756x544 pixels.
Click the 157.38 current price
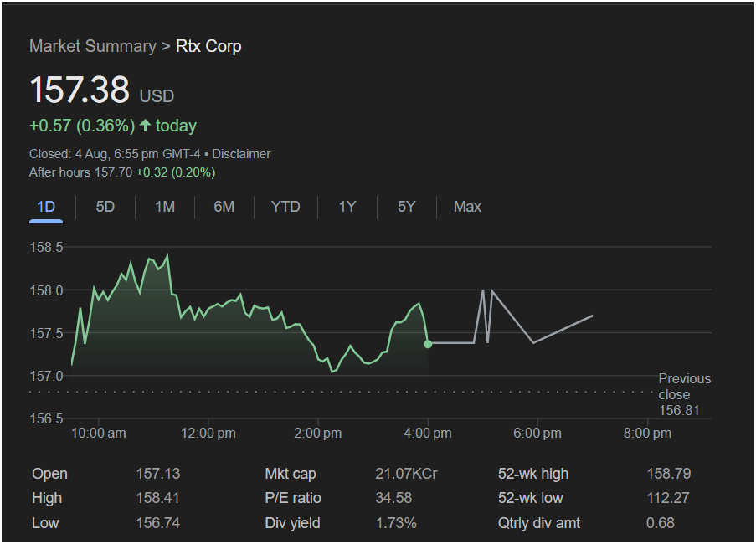pos(80,90)
